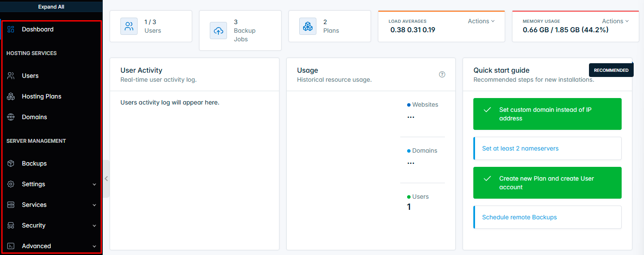Click the Settings gear icon in sidebar

click(x=11, y=184)
